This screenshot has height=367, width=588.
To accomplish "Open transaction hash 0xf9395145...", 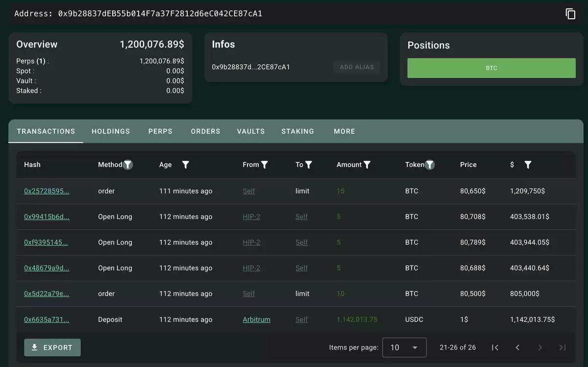I will [x=46, y=242].
